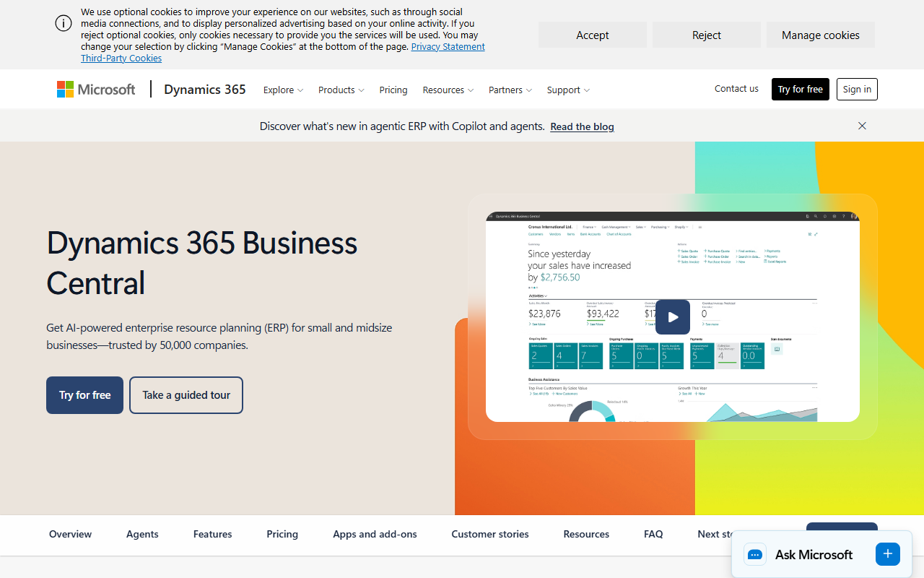Expand the Explore menu
The height and width of the screenshot is (578, 924).
point(283,90)
